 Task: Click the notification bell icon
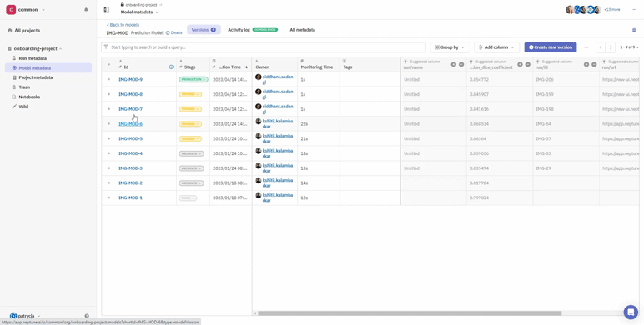pos(86,9)
